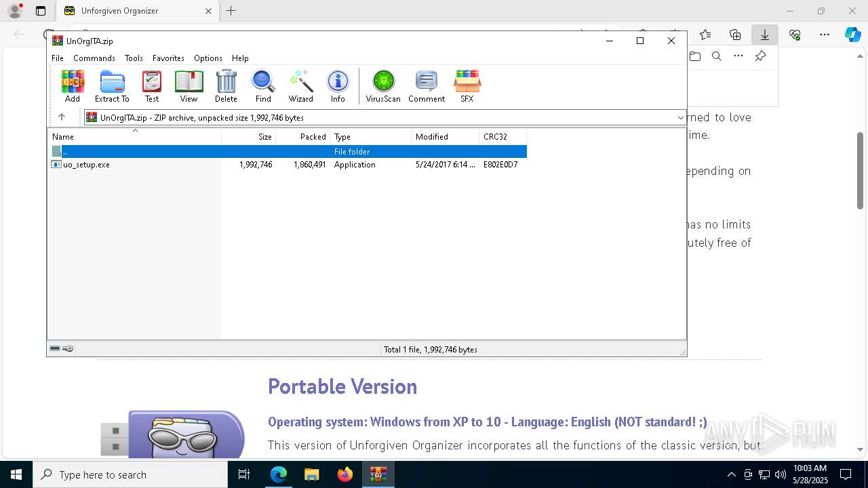Image resolution: width=868 pixels, height=488 pixels.
Task: Click the Test archive icon
Action: (x=152, y=86)
